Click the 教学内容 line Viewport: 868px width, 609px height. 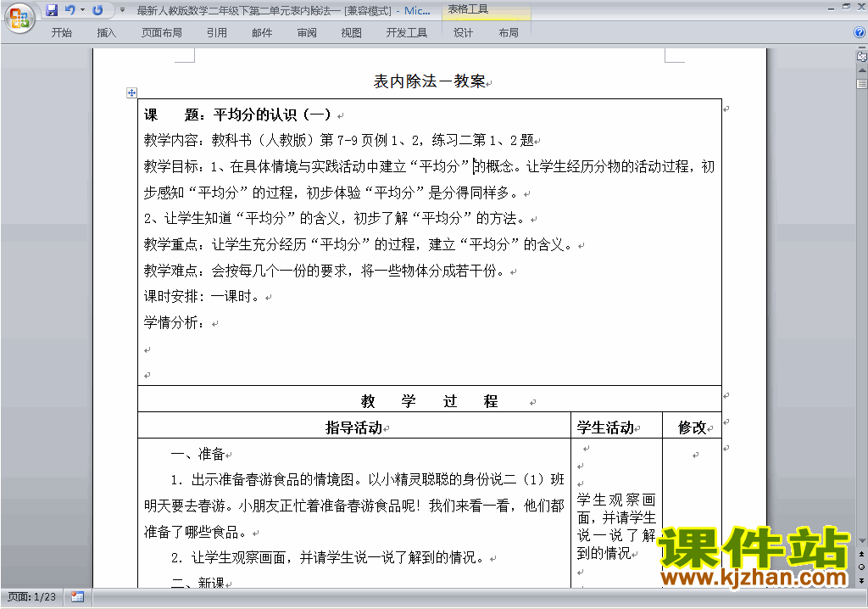[339, 140]
